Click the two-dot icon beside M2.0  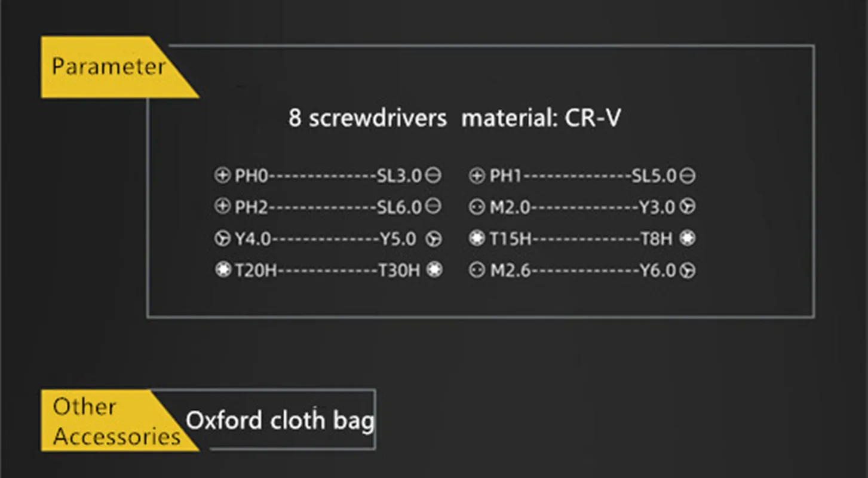coord(476,207)
